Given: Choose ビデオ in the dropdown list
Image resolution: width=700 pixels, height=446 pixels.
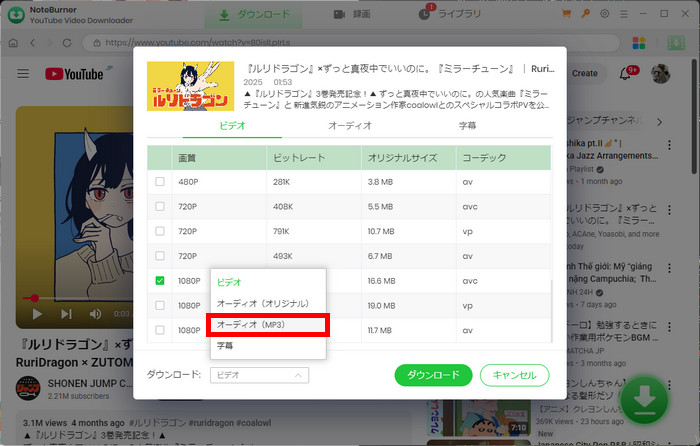Looking at the screenshot, I should pos(268,282).
